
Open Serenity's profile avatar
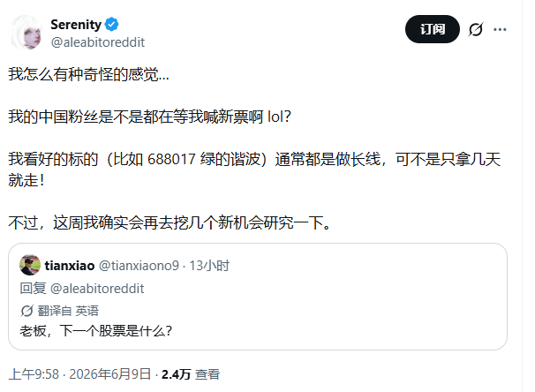[x=26, y=32]
